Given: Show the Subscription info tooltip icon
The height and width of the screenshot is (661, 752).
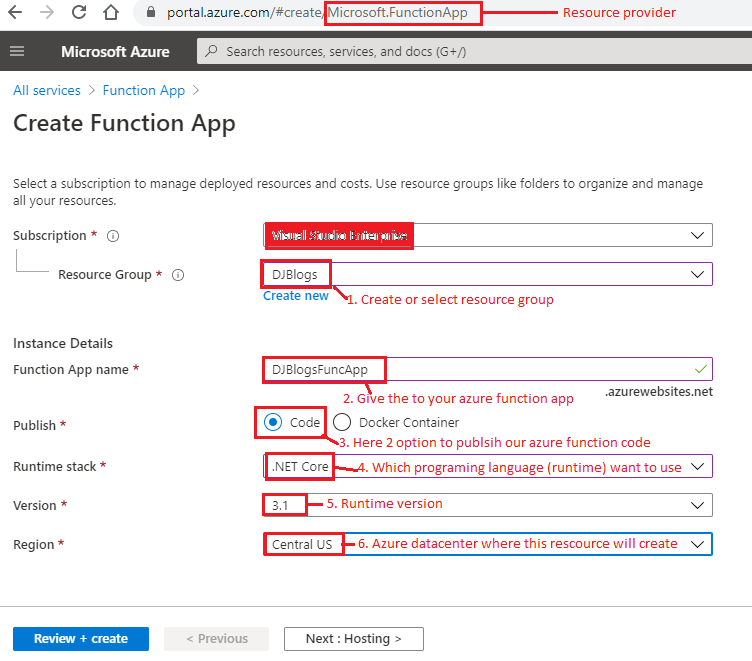Looking at the screenshot, I should click(113, 236).
